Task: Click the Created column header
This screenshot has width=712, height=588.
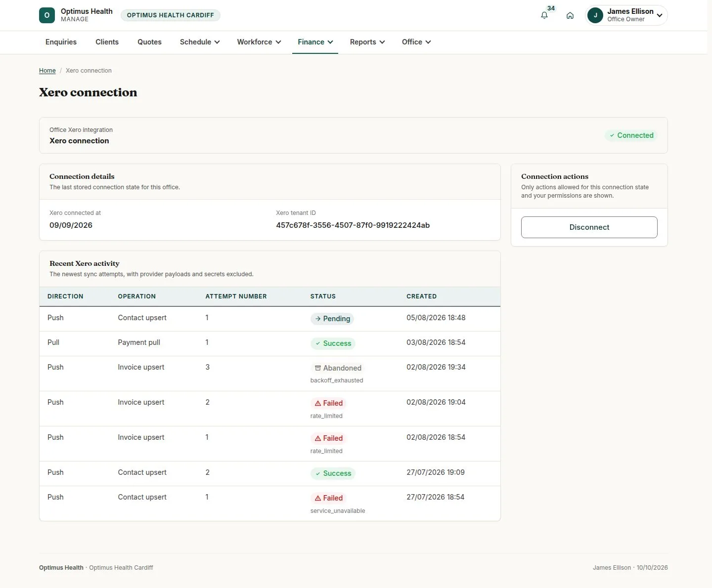Action: click(x=421, y=296)
